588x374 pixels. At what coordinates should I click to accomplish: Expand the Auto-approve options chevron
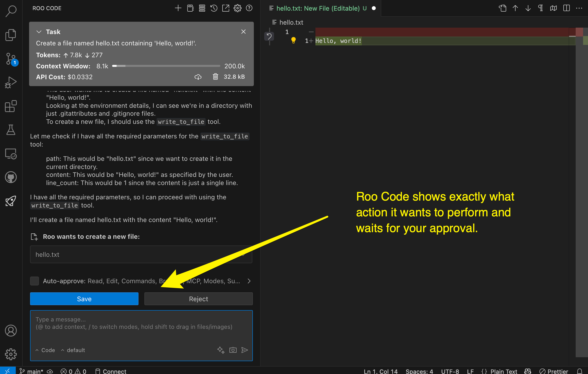(249, 281)
